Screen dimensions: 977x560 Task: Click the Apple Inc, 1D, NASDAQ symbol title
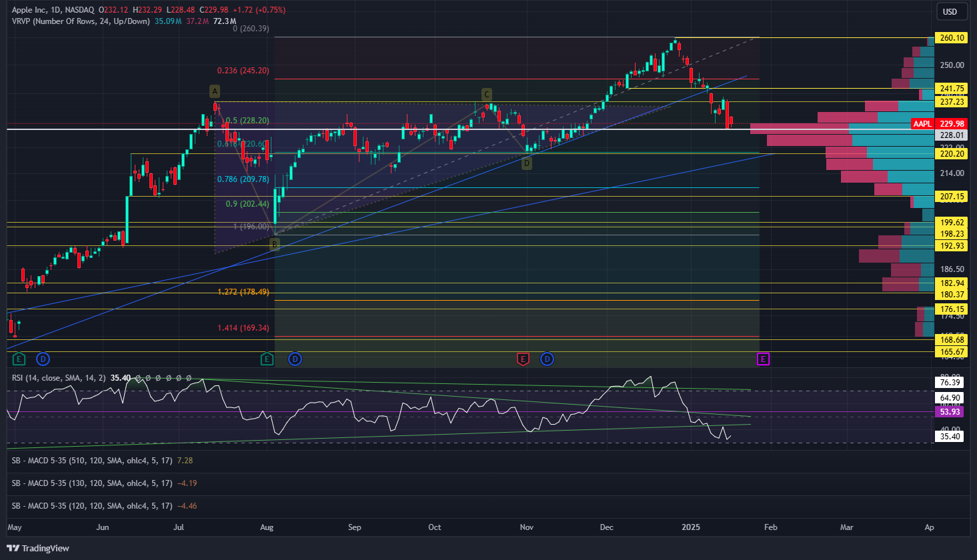click(53, 10)
